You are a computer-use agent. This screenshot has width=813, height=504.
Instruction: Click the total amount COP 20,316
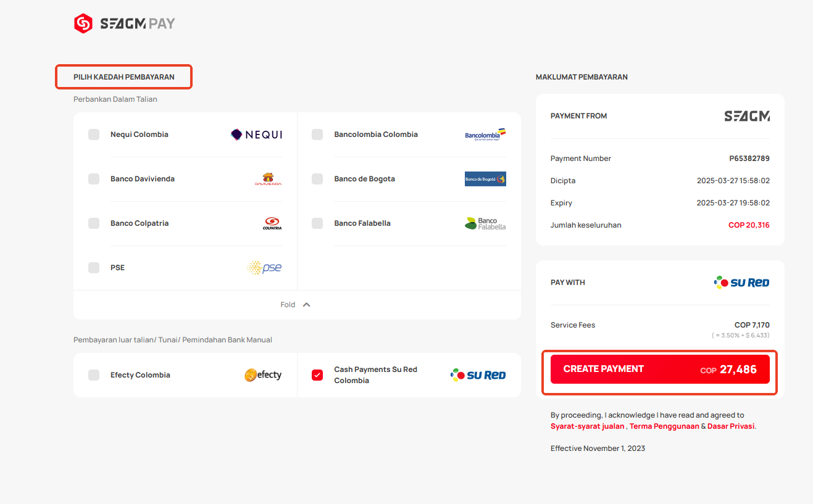click(749, 225)
